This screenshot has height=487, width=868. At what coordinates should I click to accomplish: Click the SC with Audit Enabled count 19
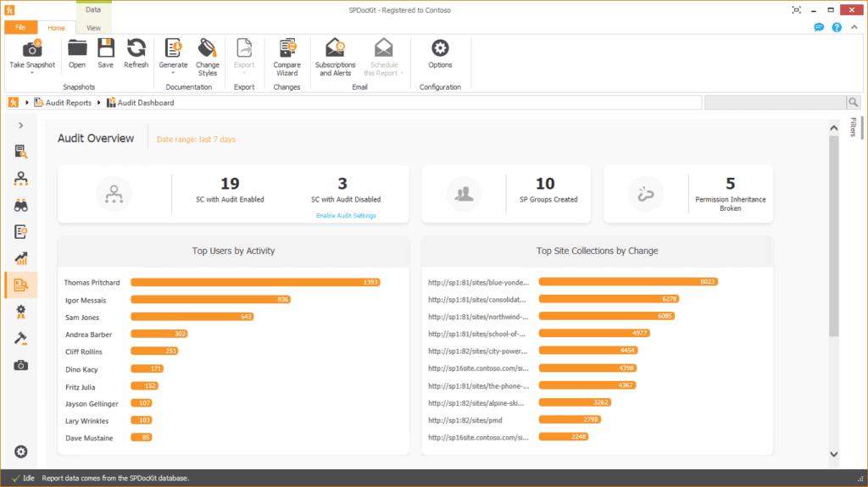pyautogui.click(x=230, y=183)
